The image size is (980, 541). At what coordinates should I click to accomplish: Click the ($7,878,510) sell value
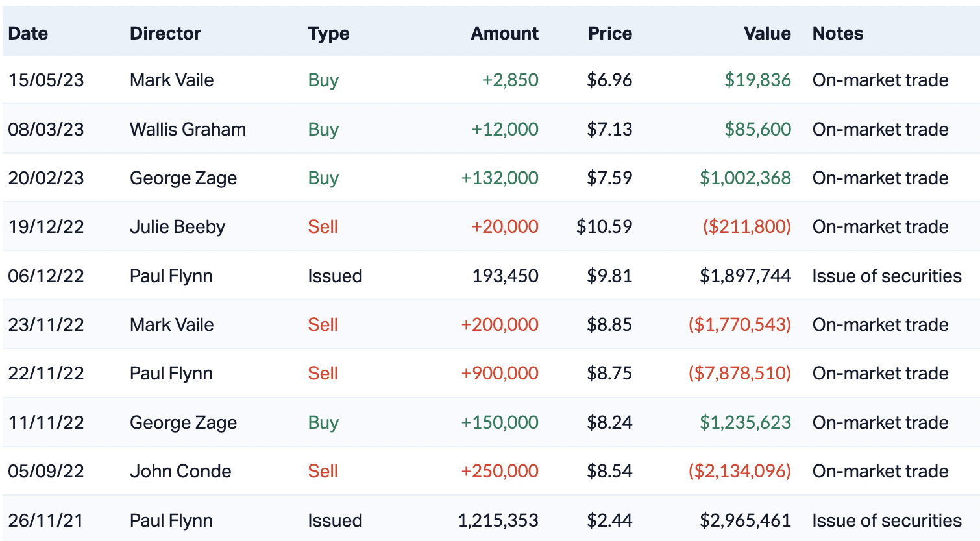(x=739, y=374)
